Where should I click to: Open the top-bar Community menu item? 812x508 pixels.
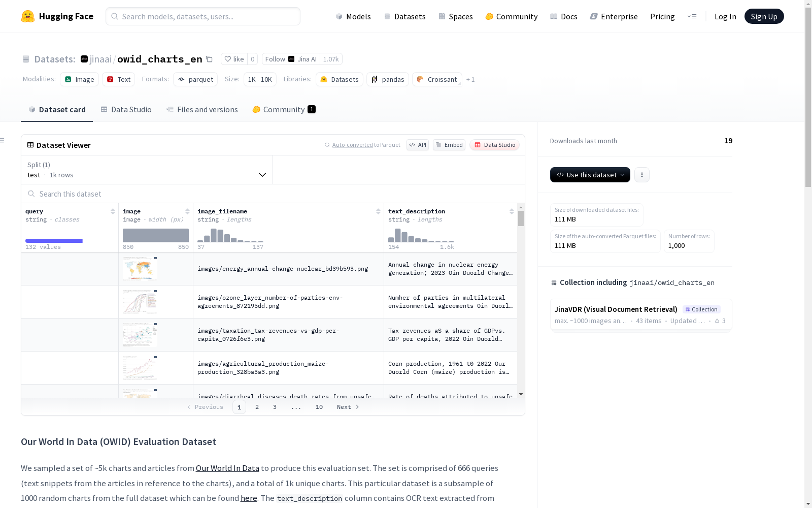[x=512, y=16]
